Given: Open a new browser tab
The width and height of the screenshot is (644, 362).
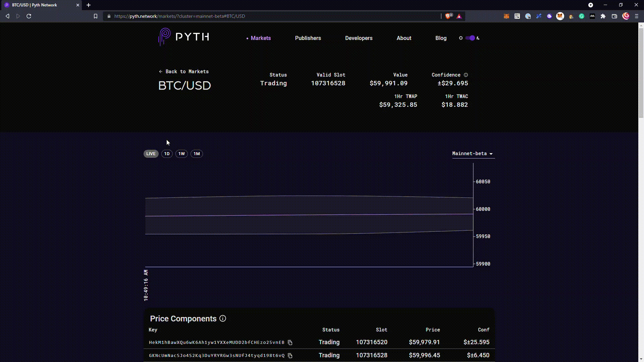Looking at the screenshot, I should (x=89, y=5).
